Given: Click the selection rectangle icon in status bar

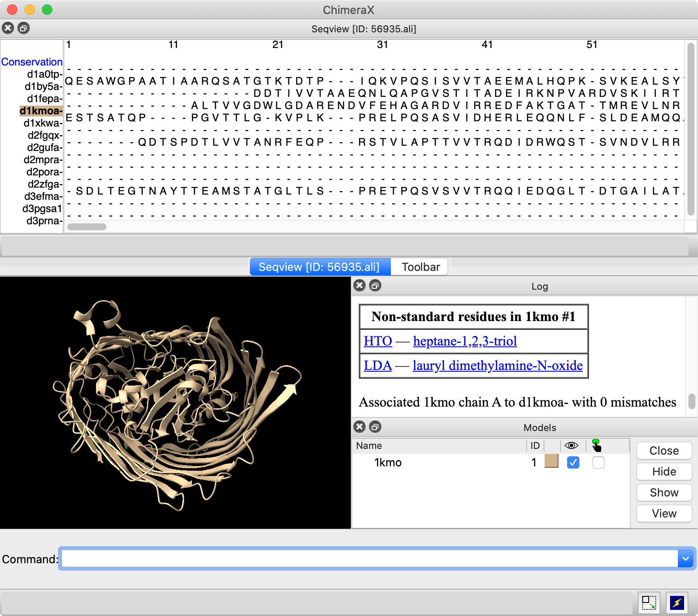Looking at the screenshot, I should [x=649, y=602].
